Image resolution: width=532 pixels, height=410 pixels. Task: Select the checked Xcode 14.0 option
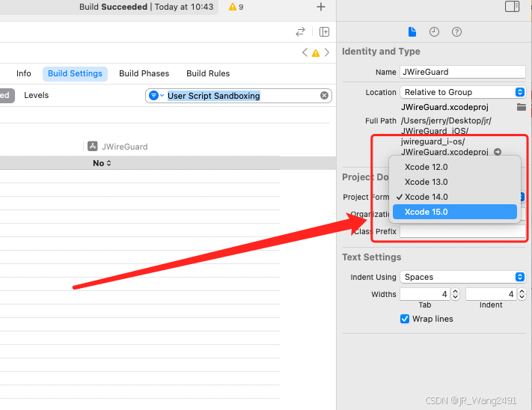click(455, 197)
